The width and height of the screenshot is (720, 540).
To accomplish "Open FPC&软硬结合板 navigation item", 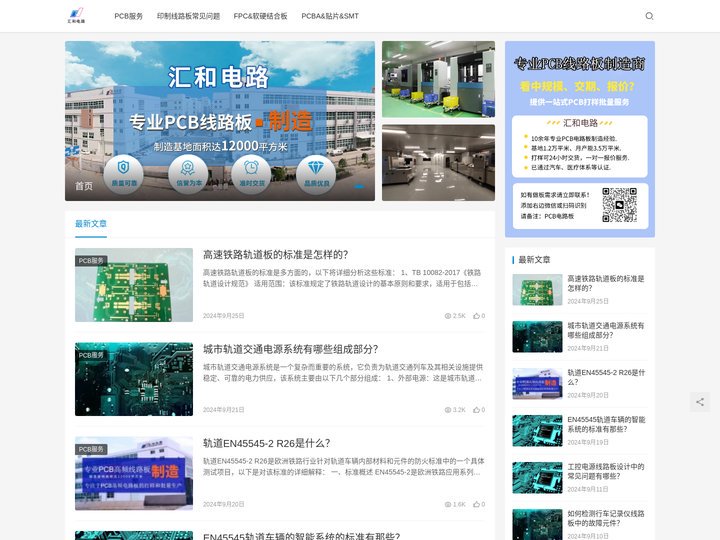I will pyautogui.click(x=260, y=16).
